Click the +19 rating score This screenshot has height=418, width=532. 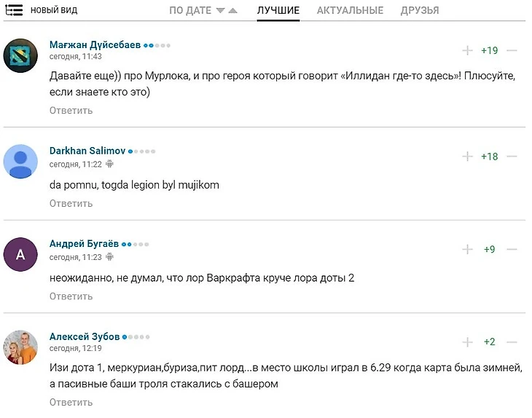[x=489, y=50]
